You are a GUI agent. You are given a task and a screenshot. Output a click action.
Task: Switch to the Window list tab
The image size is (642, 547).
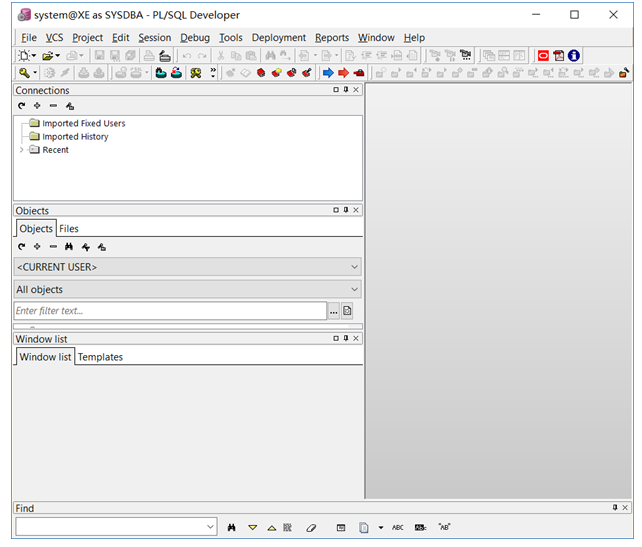click(45, 357)
